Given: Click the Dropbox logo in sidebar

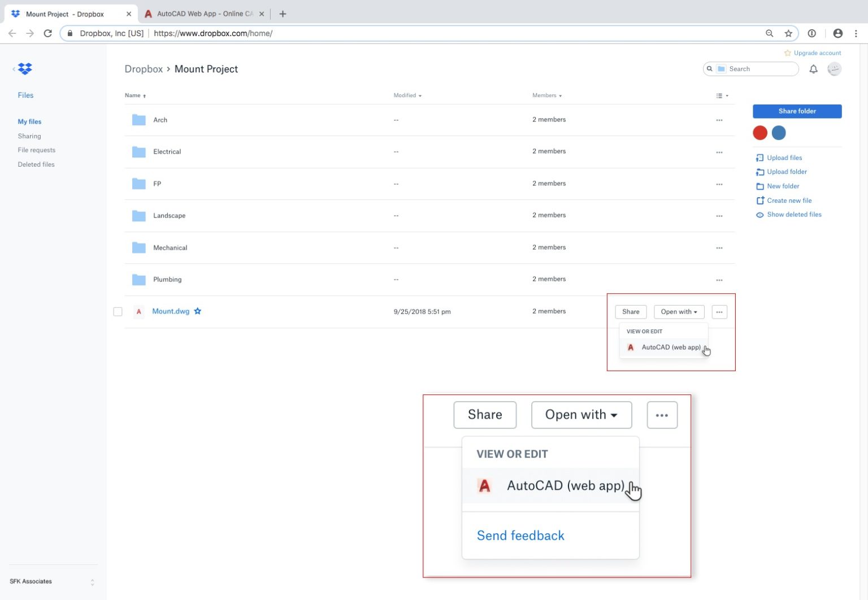Looking at the screenshot, I should pos(25,69).
